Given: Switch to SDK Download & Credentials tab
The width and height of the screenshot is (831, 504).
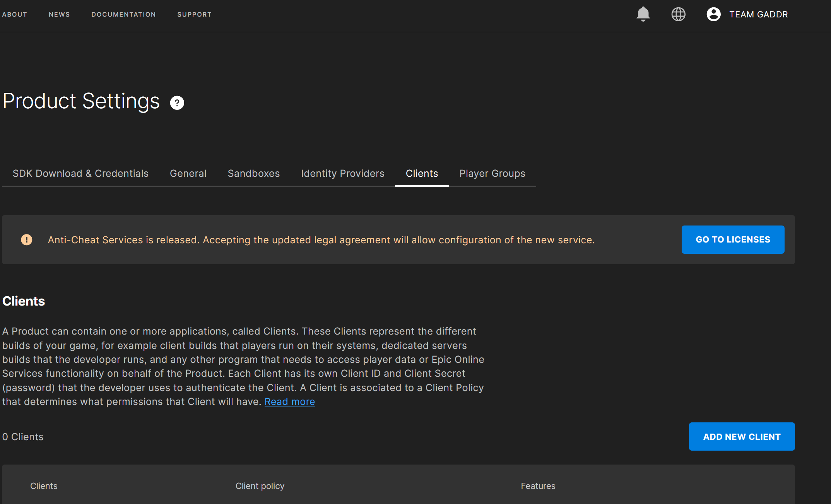Looking at the screenshot, I should [80, 173].
